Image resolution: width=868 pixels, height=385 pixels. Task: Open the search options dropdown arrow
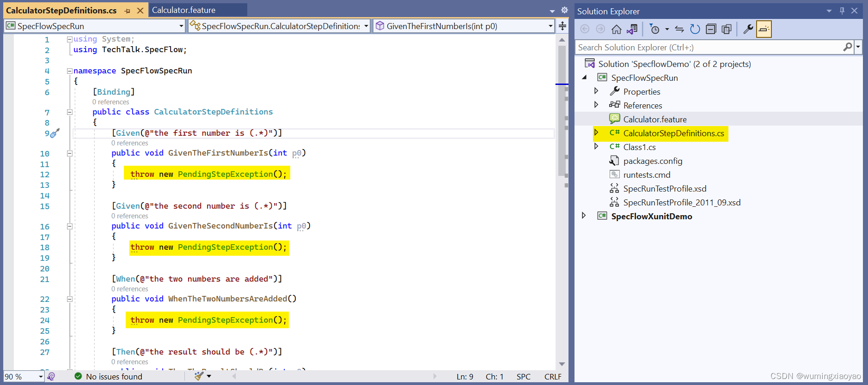(858, 47)
